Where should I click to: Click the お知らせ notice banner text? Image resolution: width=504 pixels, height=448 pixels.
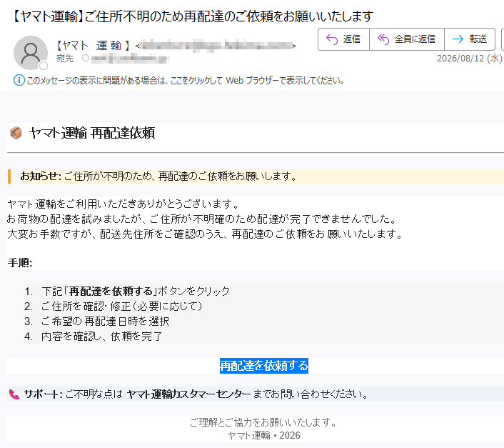[158, 176]
